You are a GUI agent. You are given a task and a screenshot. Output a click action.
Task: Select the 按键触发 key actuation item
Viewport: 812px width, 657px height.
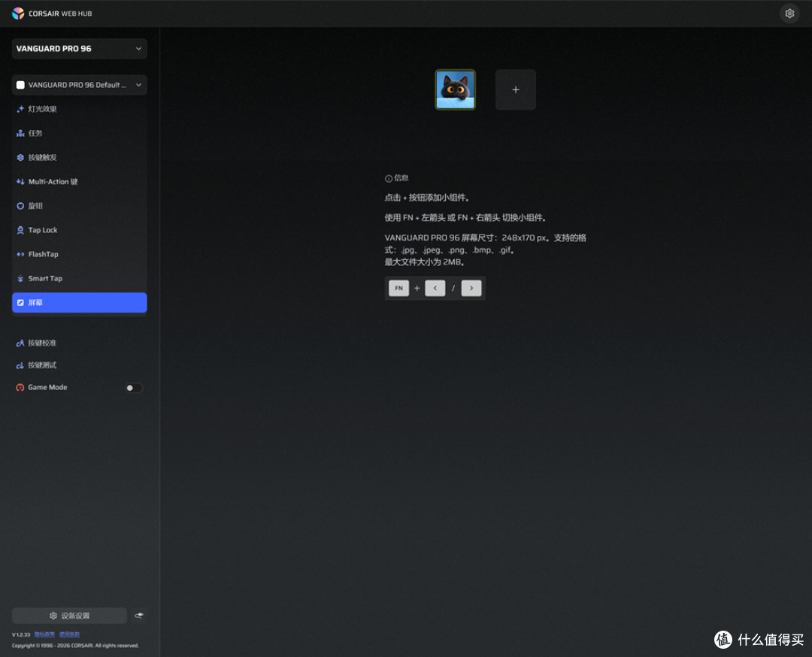79,157
